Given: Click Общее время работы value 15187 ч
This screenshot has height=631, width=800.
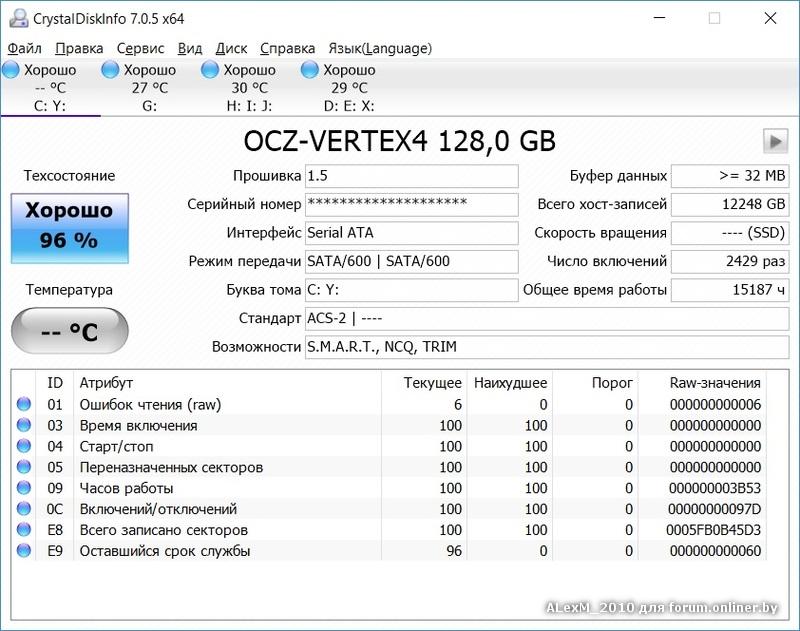Looking at the screenshot, I should [x=730, y=290].
